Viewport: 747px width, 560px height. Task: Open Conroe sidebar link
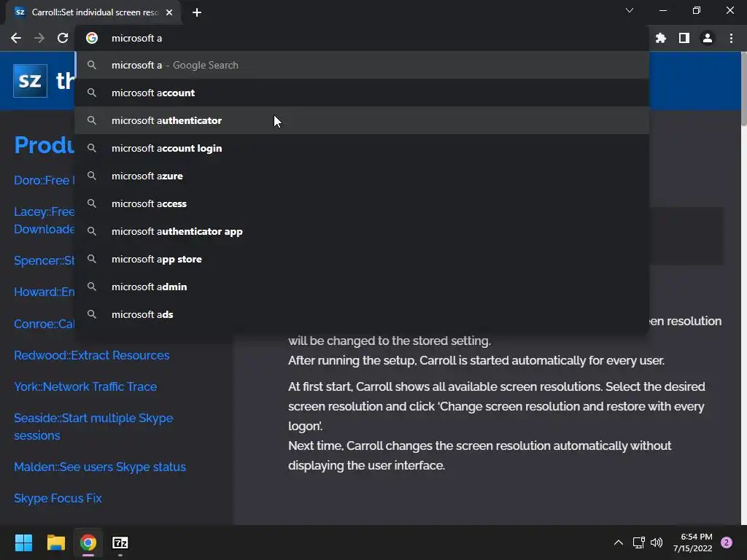pyautogui.click(x=44, y=324)
